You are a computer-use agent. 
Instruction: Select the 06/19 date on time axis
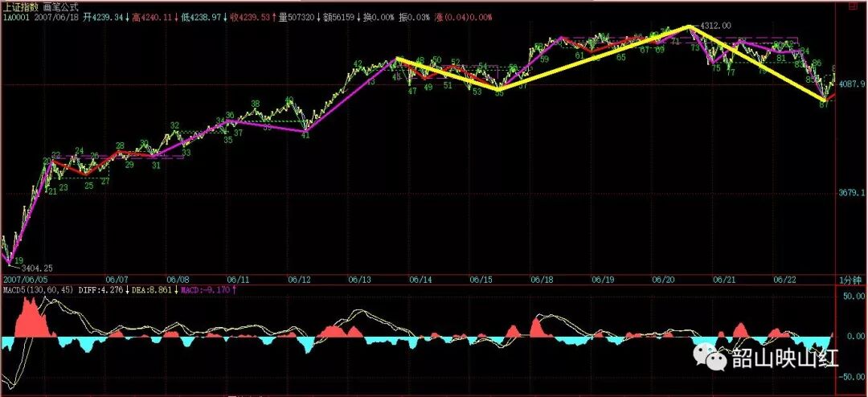coord(602,280)
